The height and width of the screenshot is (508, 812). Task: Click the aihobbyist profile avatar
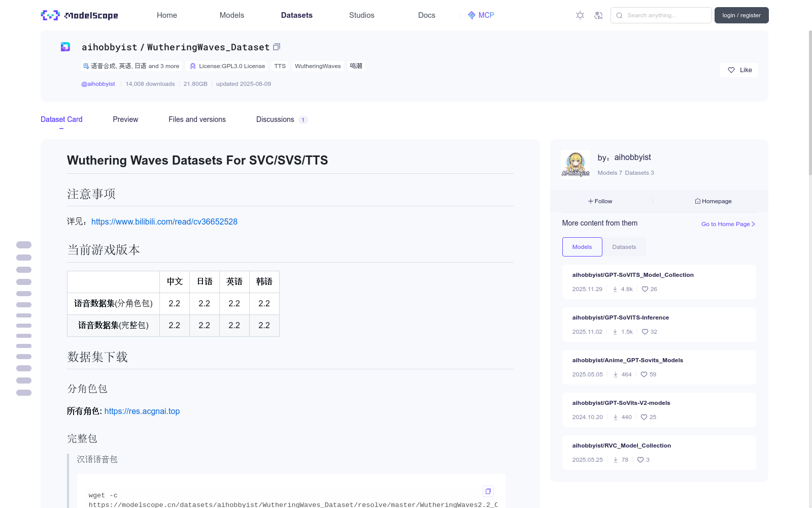point(576,164)
